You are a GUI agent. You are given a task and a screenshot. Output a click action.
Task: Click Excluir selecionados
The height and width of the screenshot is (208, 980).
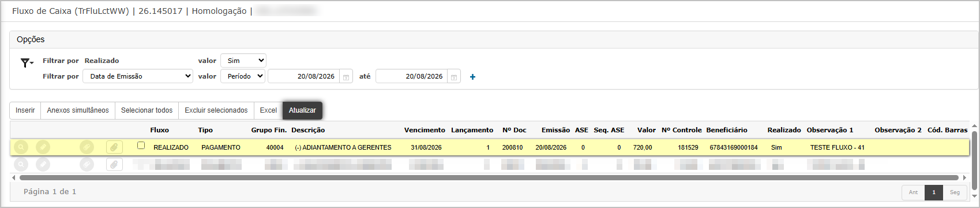[x=216, y=110]
